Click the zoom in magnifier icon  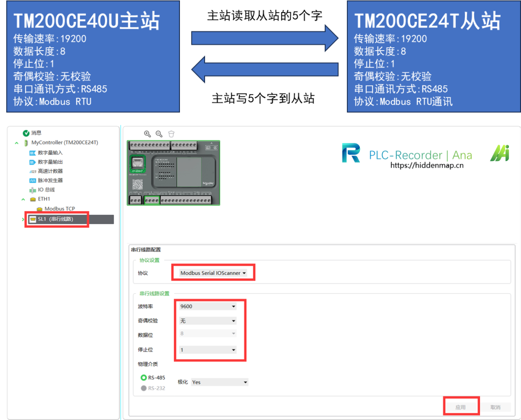(x=147, y=134)
